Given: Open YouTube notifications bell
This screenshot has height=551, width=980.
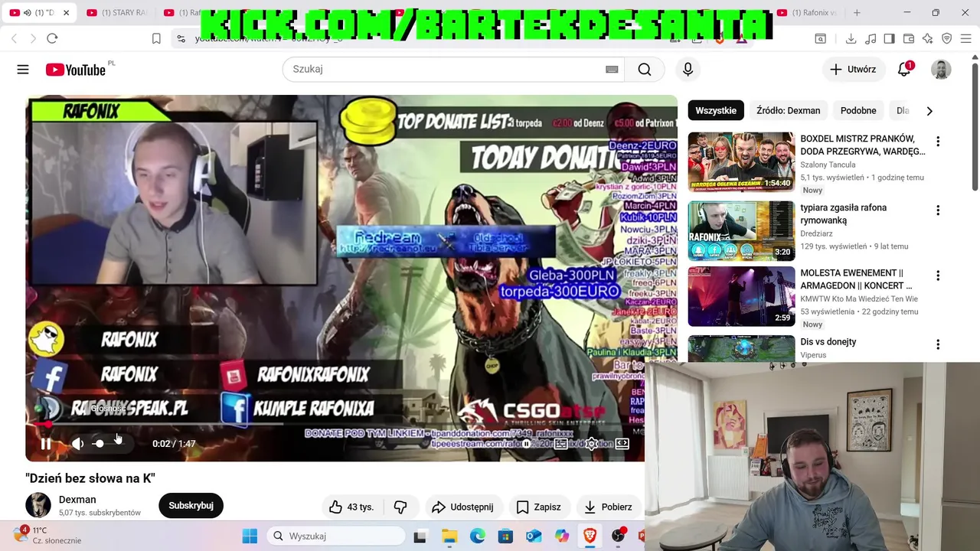Looking at the screenshot, I should pyautogui.click(x=904, y=69).
